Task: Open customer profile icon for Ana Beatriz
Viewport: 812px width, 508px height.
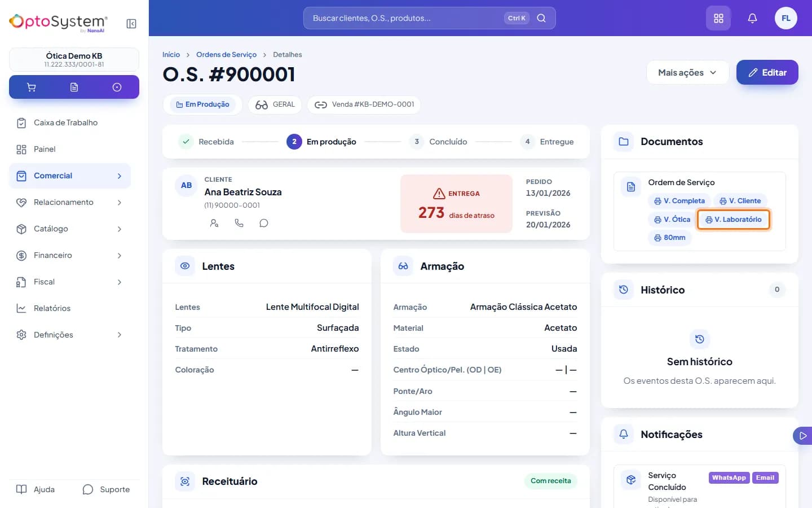Action: click(x=214, y=223)
